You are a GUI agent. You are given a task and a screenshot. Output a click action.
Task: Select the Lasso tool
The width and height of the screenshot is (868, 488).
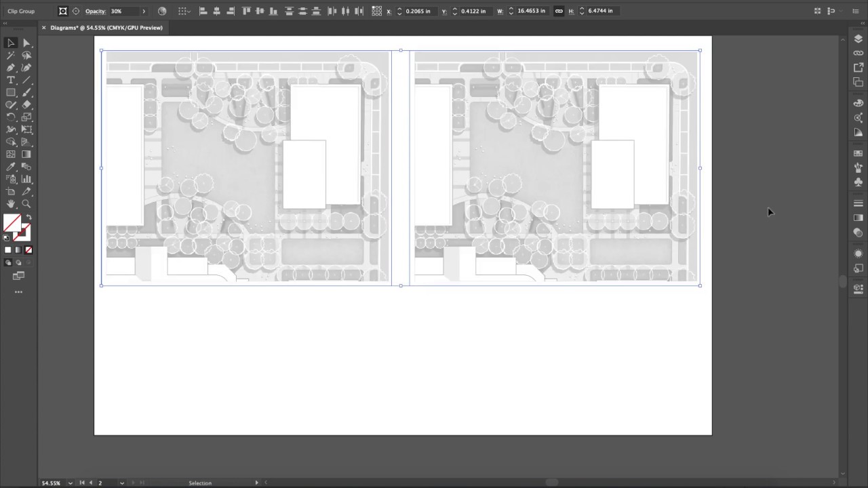coord(26,56)
